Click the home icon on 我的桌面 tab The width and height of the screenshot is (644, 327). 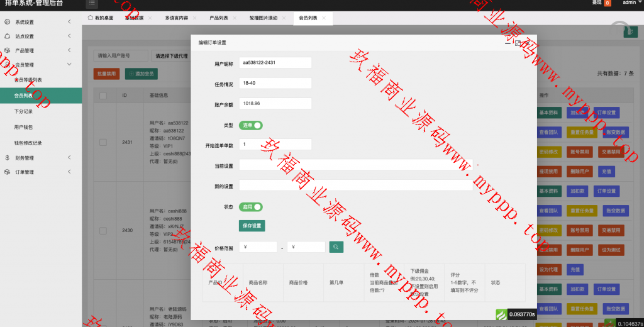pyautogui.click(x=91, y=18)
